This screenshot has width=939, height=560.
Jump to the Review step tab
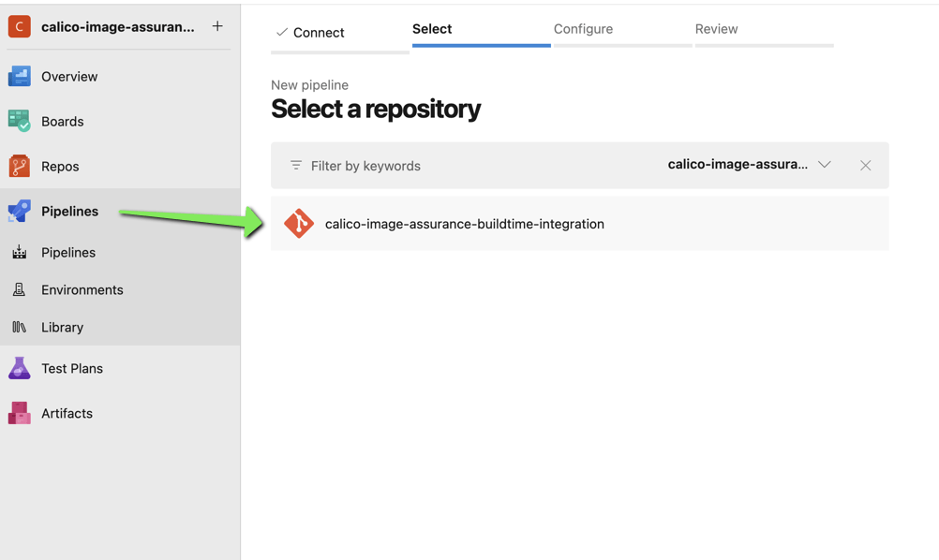click(x=716, y=29)
